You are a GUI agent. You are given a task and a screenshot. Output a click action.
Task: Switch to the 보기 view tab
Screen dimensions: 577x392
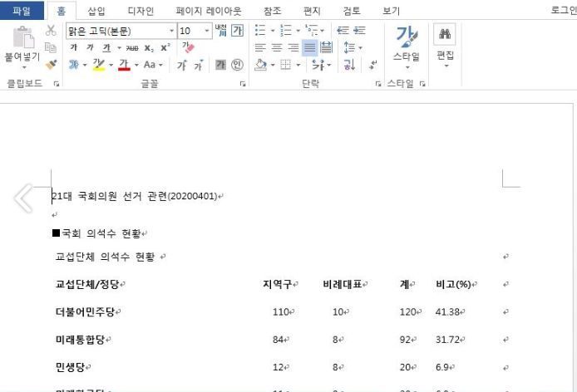[391, 11]
